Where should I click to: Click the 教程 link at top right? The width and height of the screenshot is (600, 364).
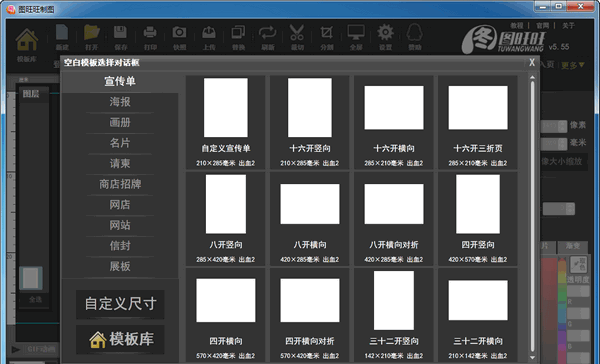517,26
